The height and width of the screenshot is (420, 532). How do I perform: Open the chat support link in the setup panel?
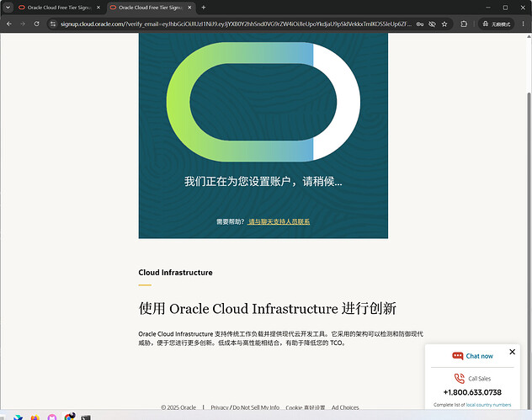pos(279,221)
